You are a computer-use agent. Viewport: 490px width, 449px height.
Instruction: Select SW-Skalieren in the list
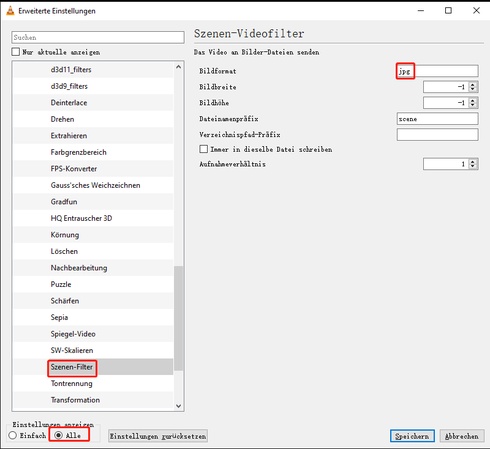(x=93, y=350)
